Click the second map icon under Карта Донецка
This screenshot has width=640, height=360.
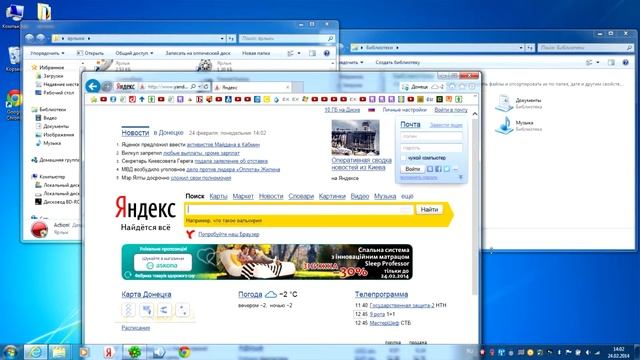click(146, 310)
